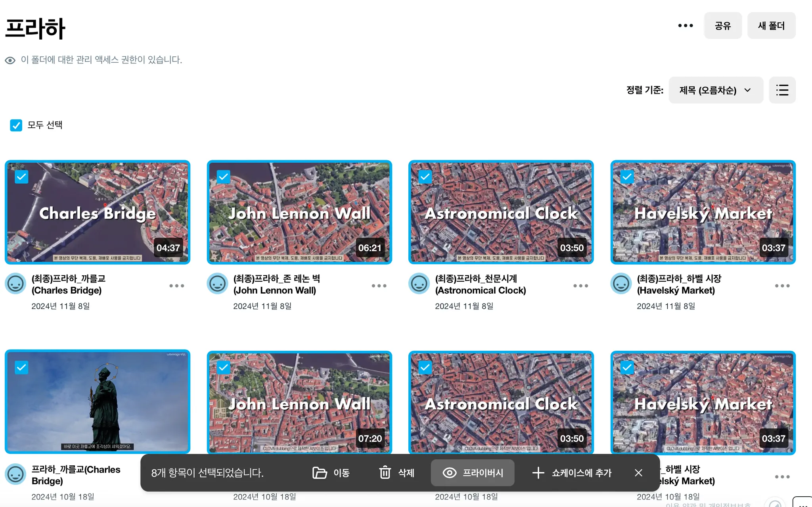812x507 pixels.
Task: Click the Share (공유) button
Action: tap(722, 26)
